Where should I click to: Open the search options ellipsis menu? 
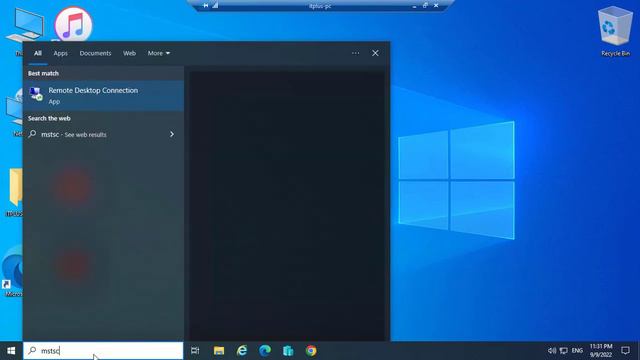(356, 53)
